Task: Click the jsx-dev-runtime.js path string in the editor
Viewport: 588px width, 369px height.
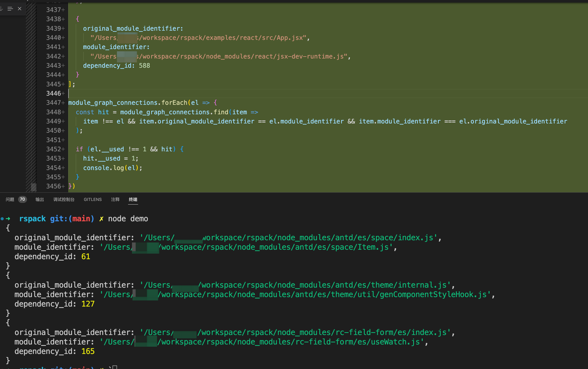Action: [x=220, y=56]
